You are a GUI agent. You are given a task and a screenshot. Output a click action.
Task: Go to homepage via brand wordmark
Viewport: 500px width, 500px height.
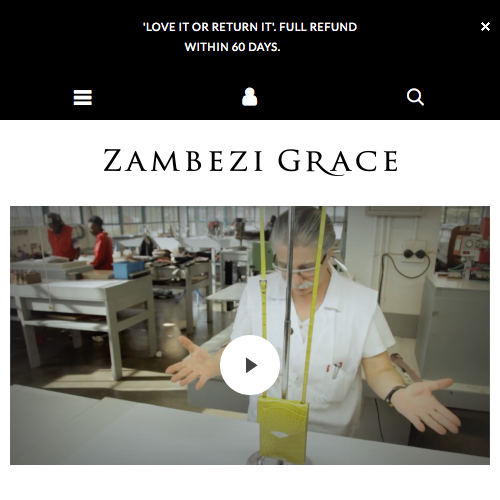pos(250,162)
